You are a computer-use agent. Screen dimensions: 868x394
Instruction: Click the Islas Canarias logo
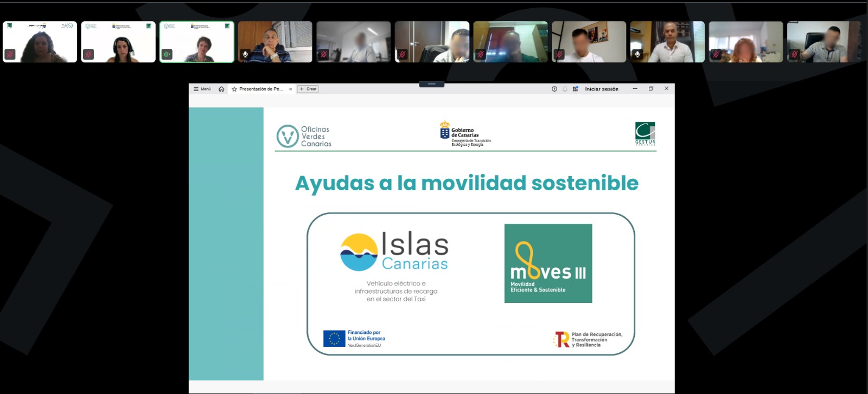(394, 251)
